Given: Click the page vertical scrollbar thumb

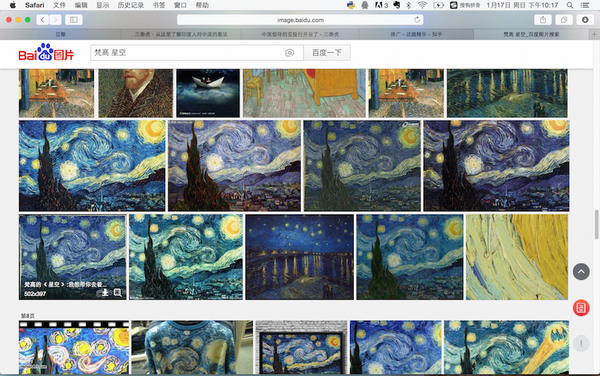Looking at the screenshot, I should click(597, 224).
